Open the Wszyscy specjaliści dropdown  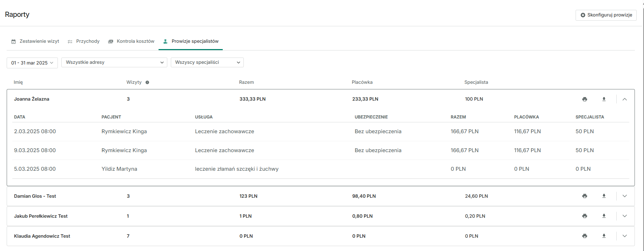click(207, 62)
